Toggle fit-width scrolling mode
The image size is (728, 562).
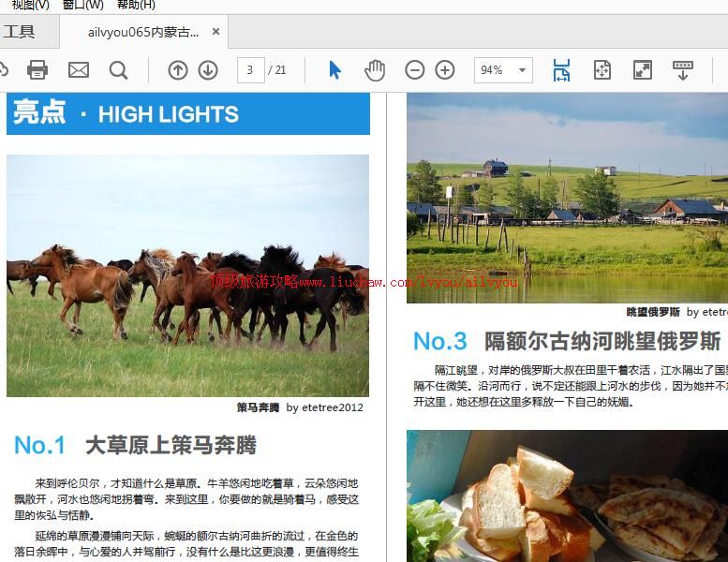point(561,70)
